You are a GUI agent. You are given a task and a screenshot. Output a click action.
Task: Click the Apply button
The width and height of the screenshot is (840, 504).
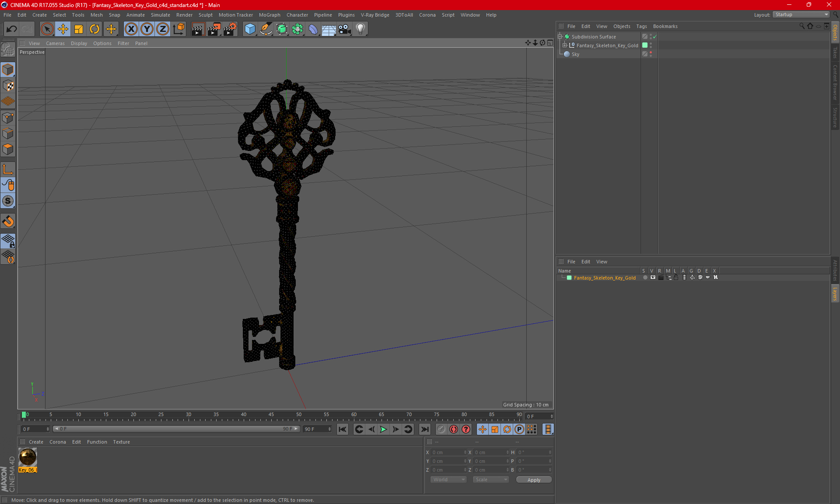tap(533, 480)
